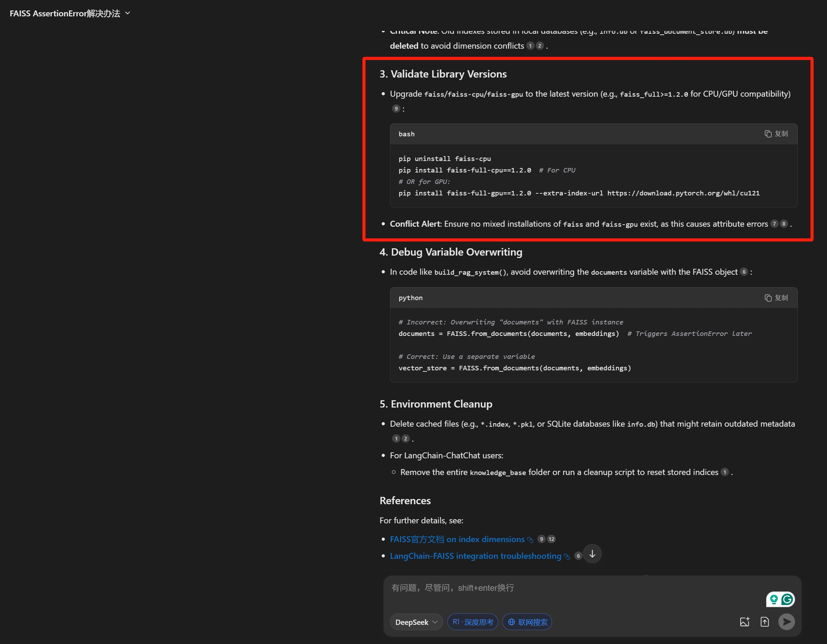Click the 'pip uninstall faiss-cpu' line
The height and width of the screenshot is (644, 827).
tap(445, 159)
